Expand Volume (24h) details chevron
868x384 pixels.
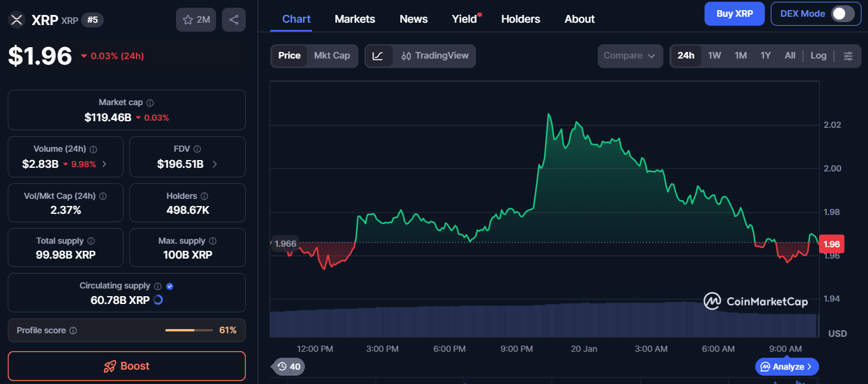tap(104, 164)
